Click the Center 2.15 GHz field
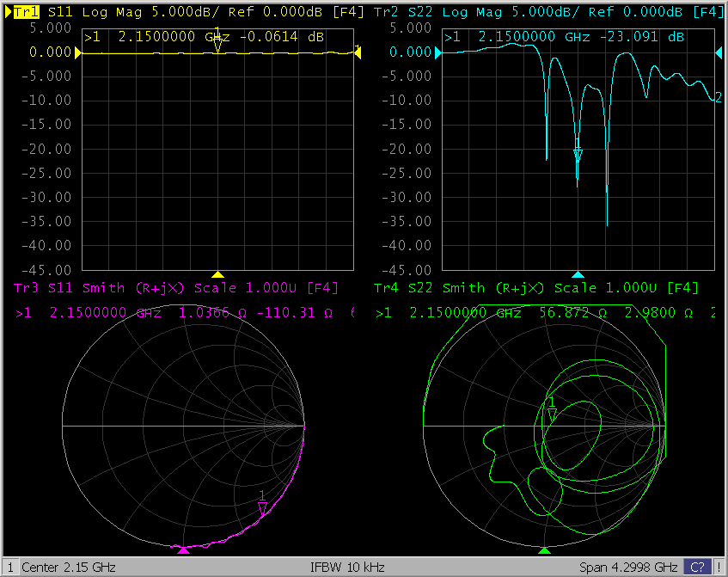This screenshot has width=728, height=577. (x=69, y=568)
